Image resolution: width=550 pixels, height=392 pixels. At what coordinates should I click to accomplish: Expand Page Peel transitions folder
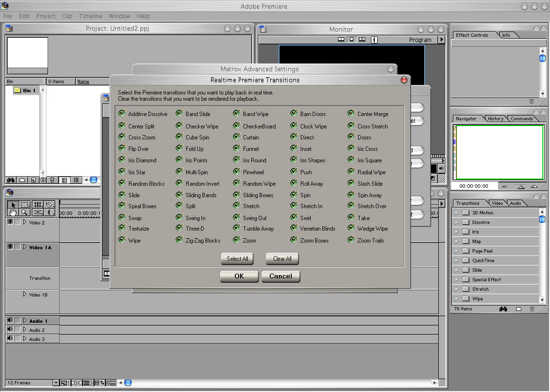(x=456, y=251)
